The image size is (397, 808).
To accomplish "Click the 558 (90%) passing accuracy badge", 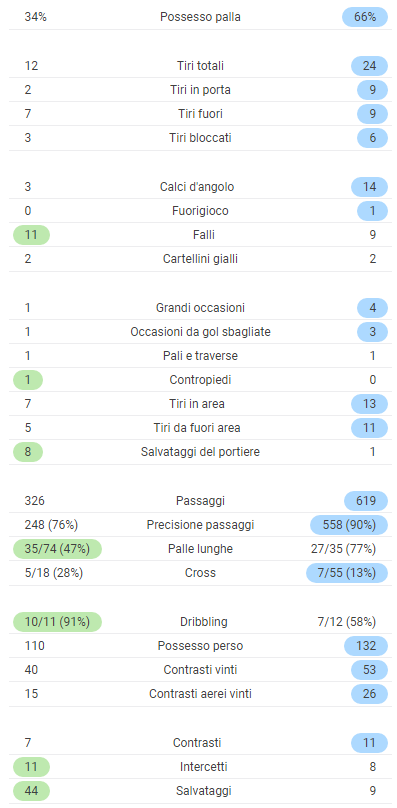I will tap(349, 525).
